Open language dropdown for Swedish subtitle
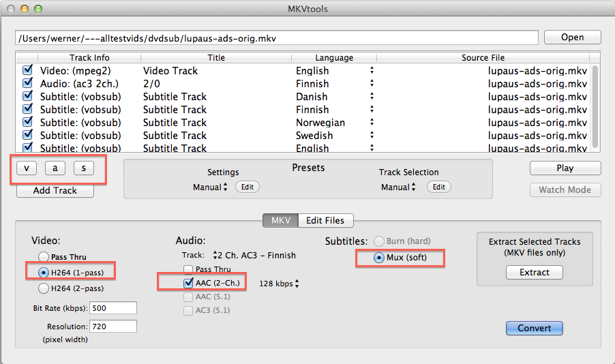The image size is (615, 364). 372,136
